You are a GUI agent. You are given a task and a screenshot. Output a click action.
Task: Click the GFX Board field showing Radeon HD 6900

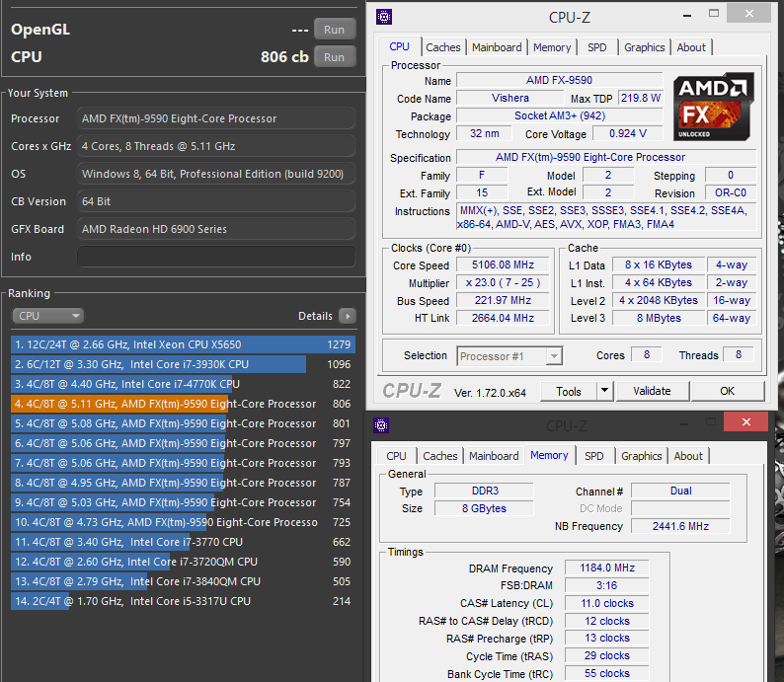216,229
